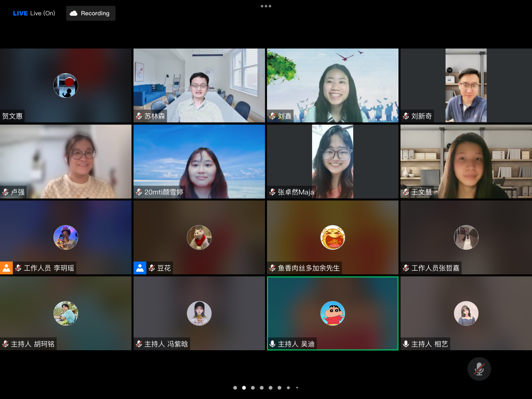
Task: Click the microphone icon beside 主持人 相艺
Action: pos(406,344)
